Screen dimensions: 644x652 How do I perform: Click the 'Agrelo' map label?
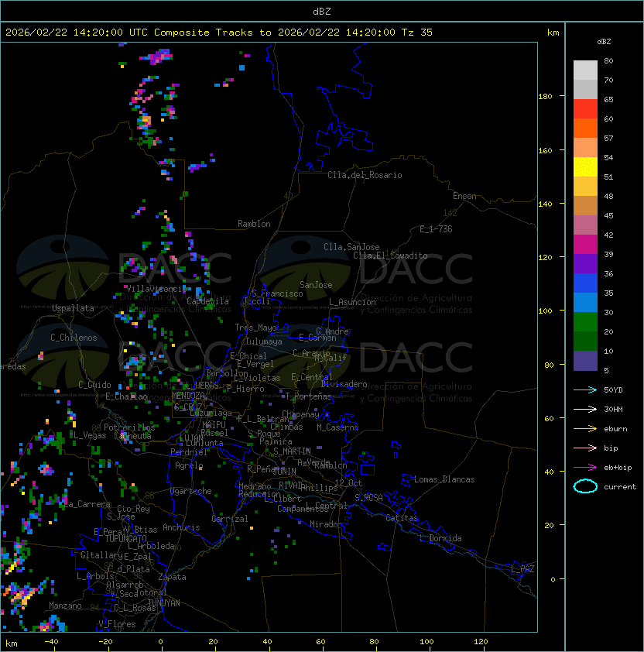189,465
